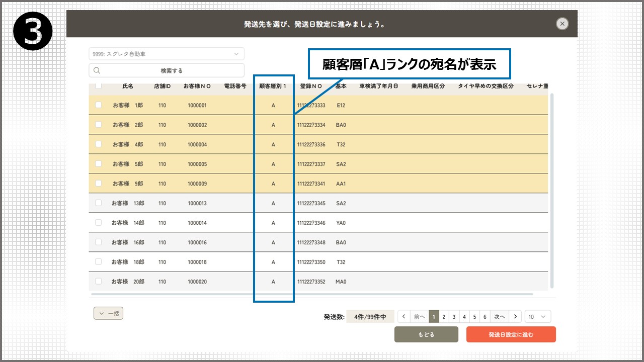Click customer number 1000001 cell
The width and height of the screenshot is (644, 362).
[197, 105]
